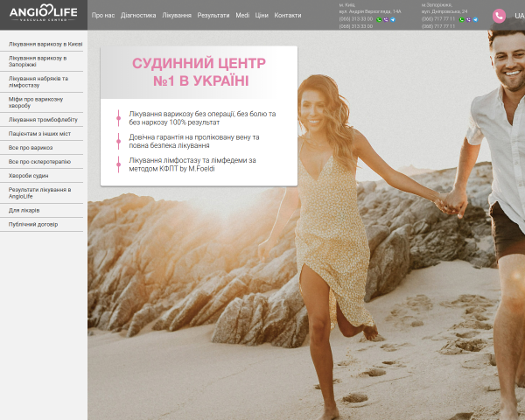Image resolution: width=525 pixels, height=420 pixels.
Task: Click bullet "Лікування варикозу без операції"
Action: (202, 118)
